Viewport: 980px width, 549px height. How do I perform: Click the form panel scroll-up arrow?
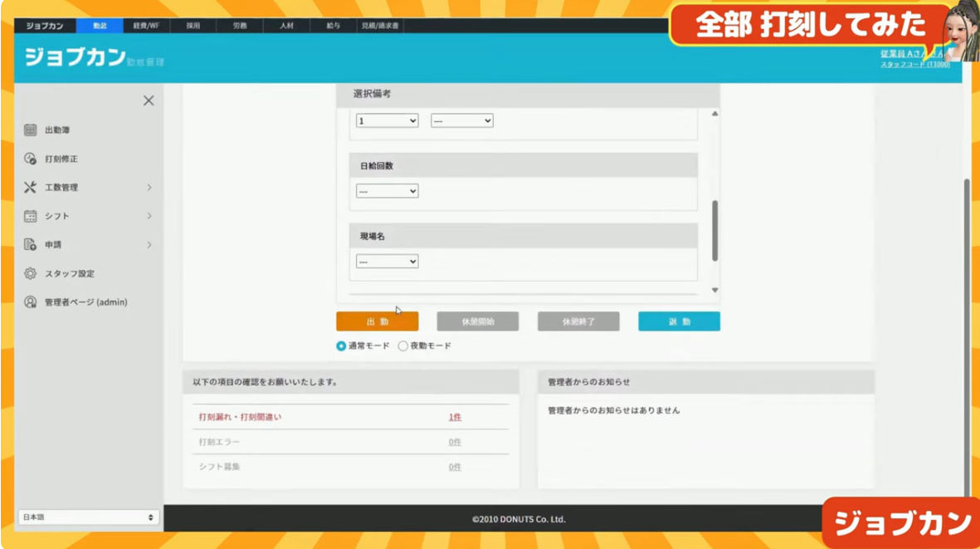[715, 114]
